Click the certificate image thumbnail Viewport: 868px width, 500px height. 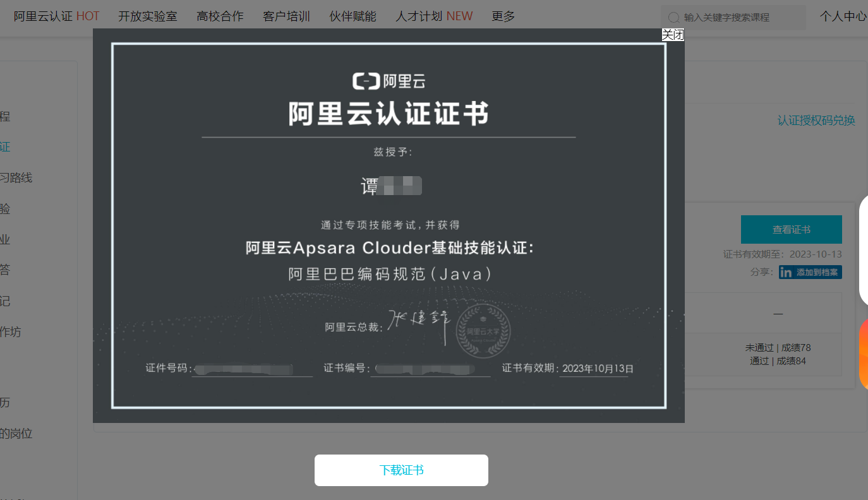[389, 225]
